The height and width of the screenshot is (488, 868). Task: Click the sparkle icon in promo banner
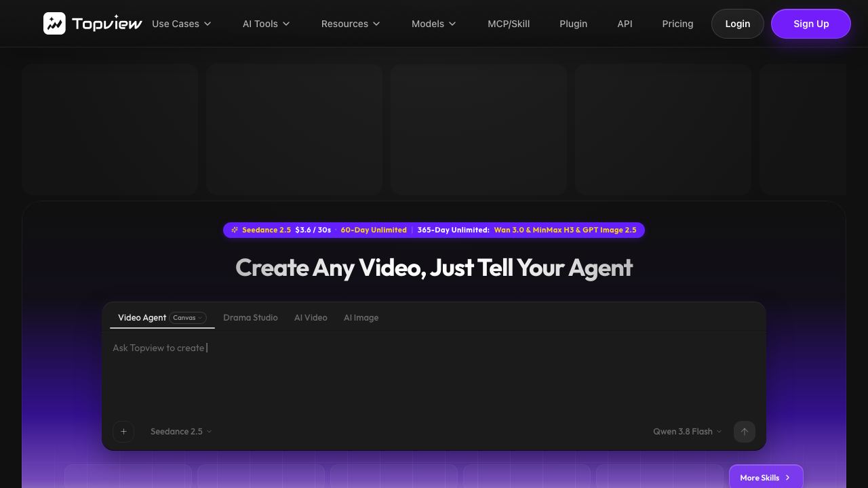[x=235, y=230]
